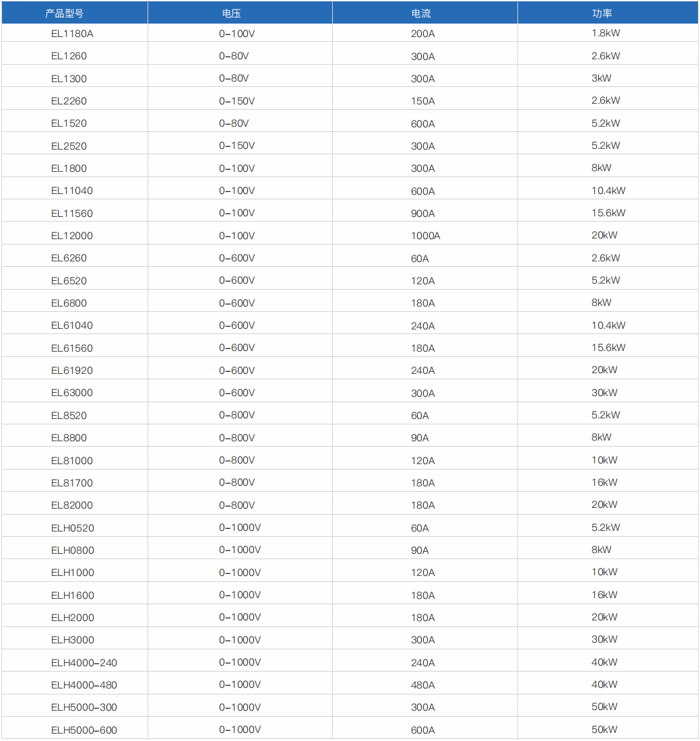
Task: Click the 电流 column header
Action: 421,13
